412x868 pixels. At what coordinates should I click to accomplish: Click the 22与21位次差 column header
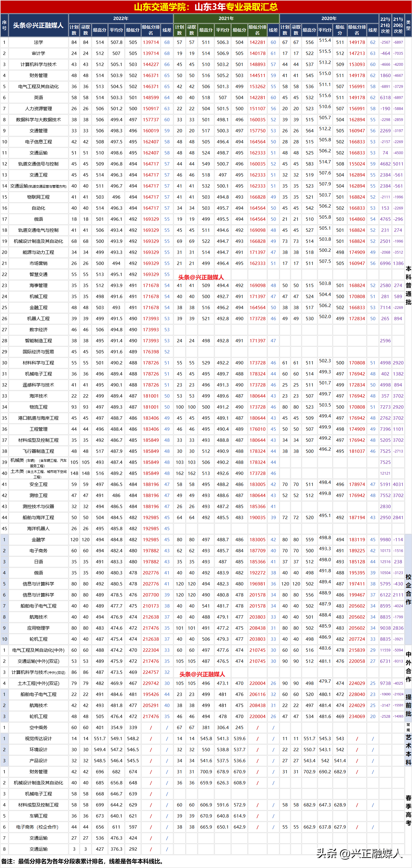point(385,25)
